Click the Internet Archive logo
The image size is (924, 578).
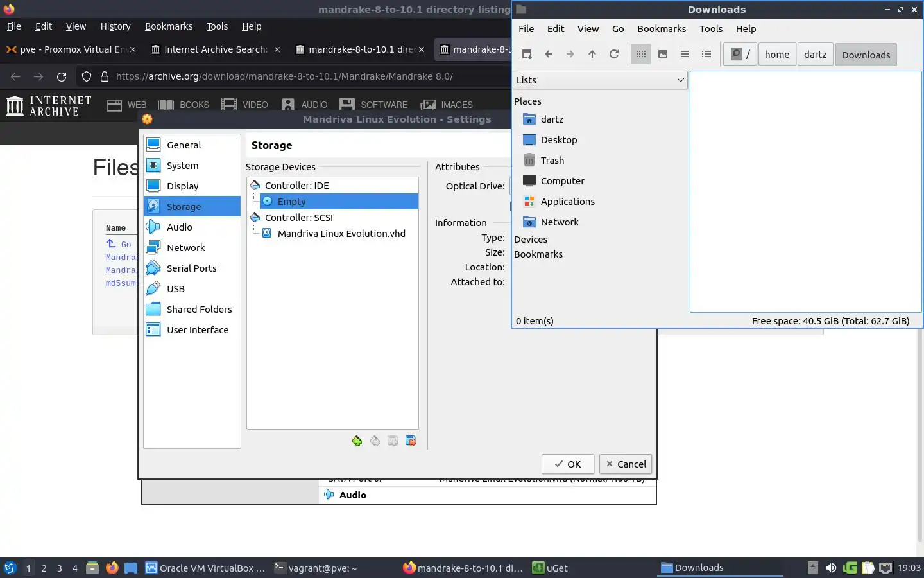[49, 105]
